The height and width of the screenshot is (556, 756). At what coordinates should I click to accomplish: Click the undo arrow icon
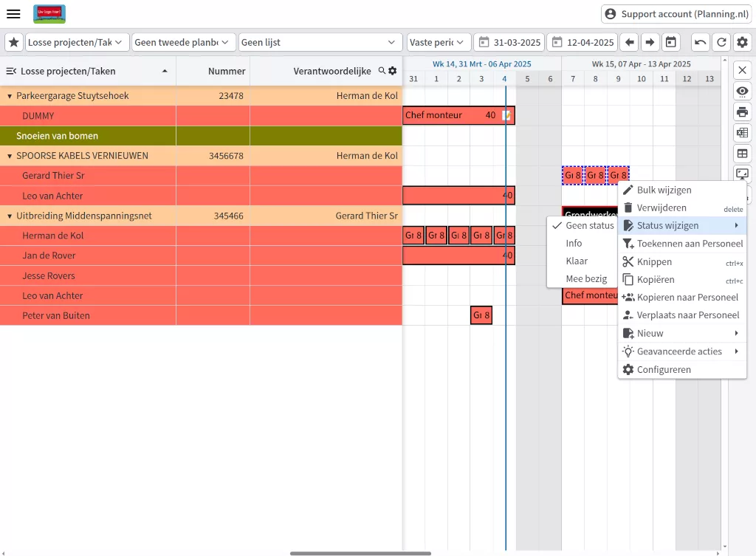[x=701, y=42]
